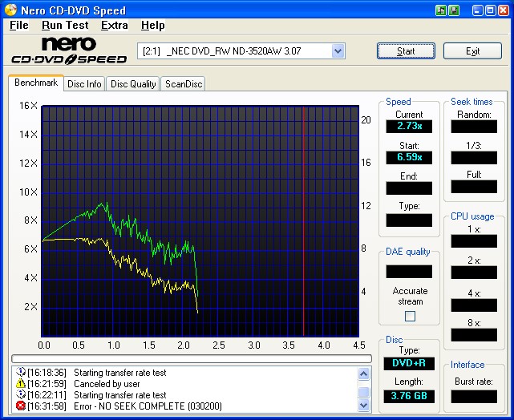
Task: Select log line 'Canceled by user'
Action: tap(107, 383)
